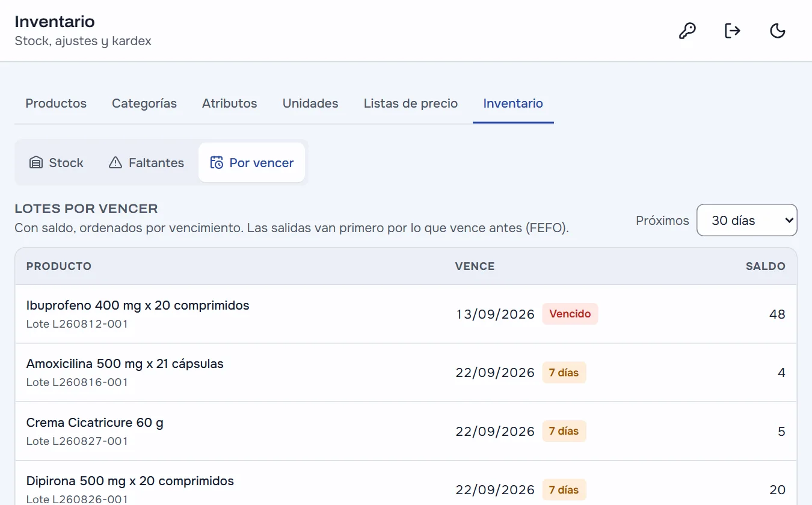
Task: Open the Categorías tab
Action: (x=144, y=103)
